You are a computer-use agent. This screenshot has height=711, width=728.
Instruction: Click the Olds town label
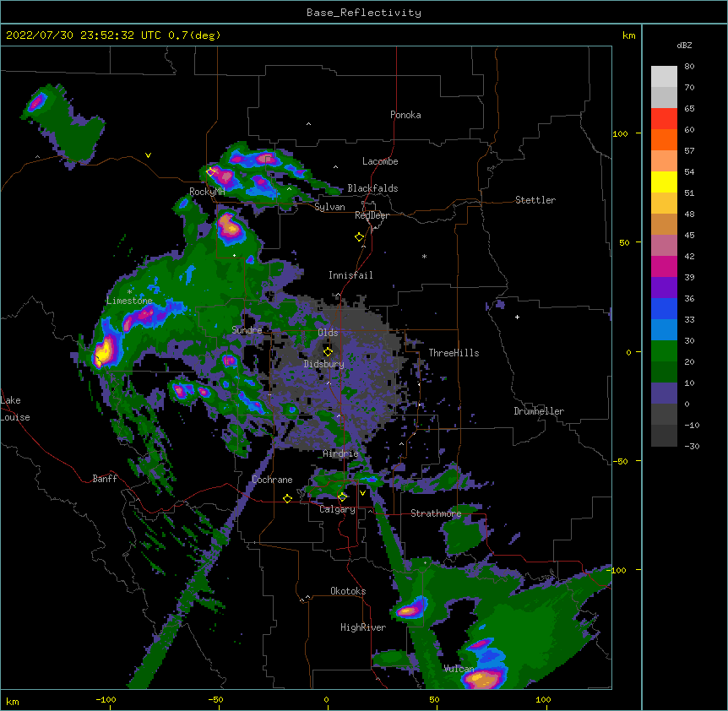[328, 333]
